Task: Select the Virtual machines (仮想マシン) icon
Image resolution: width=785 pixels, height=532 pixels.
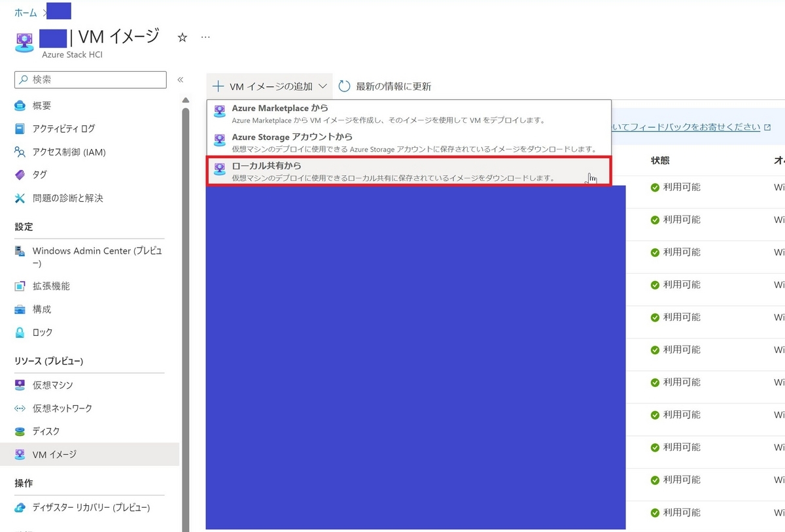Action: tap(20, 385)
